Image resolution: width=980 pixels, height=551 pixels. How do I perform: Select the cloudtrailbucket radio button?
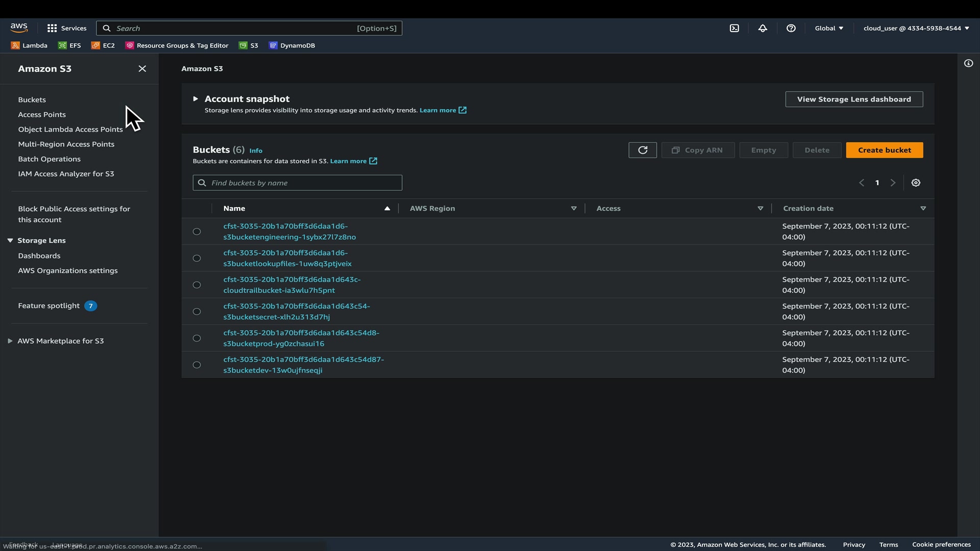point(197,285)
